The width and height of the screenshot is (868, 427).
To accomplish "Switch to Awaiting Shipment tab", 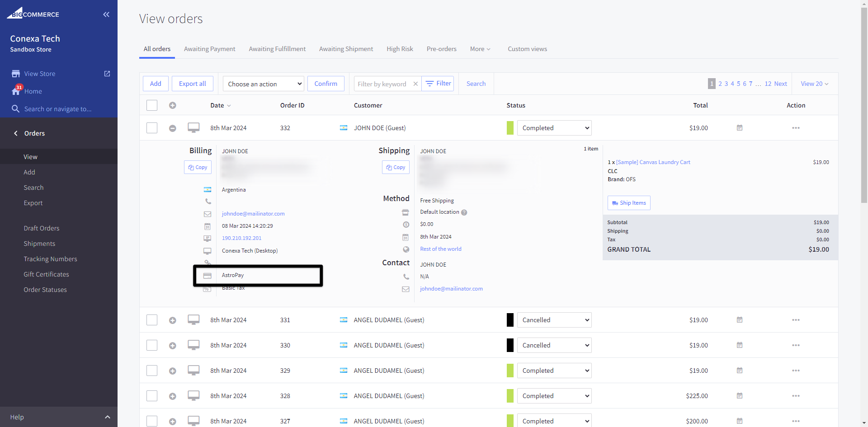I will (x=346, y=49).
